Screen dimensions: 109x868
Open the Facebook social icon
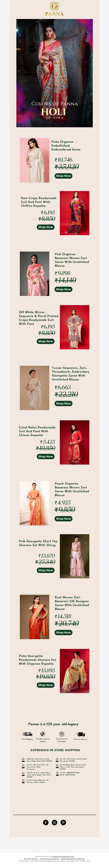point(46,823)
